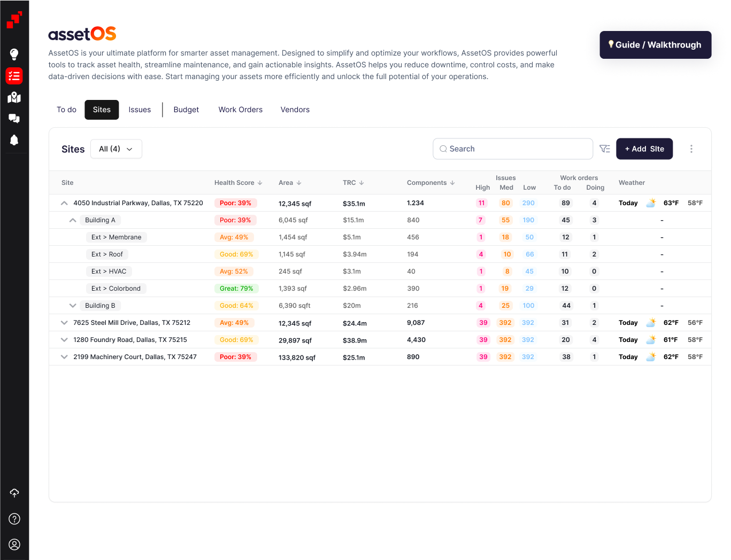Click weather icon for 1280 Foundry Road
This screenshot has height=560, width=731.
pos(651,340)
